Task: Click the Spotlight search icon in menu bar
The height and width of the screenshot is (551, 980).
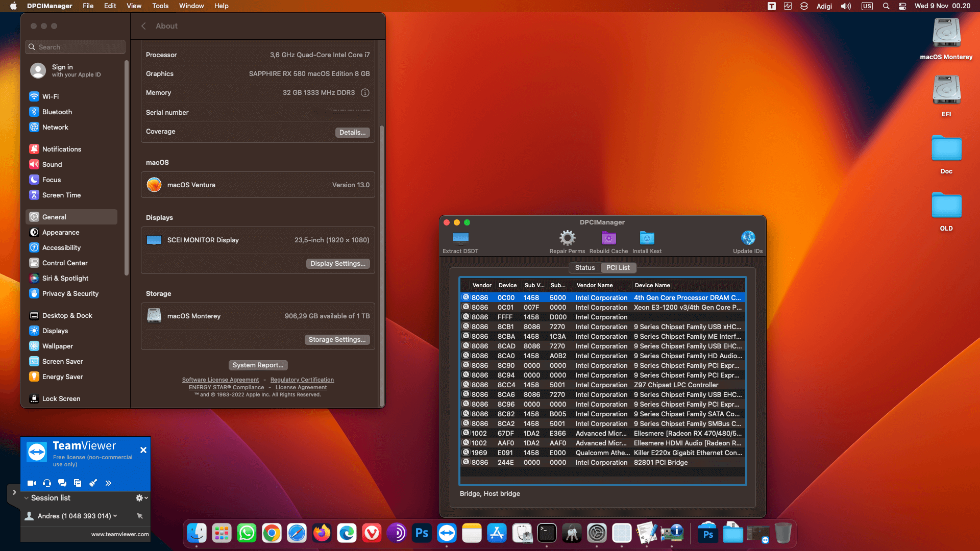Action: pyautogui.click(x=886, y=6)
